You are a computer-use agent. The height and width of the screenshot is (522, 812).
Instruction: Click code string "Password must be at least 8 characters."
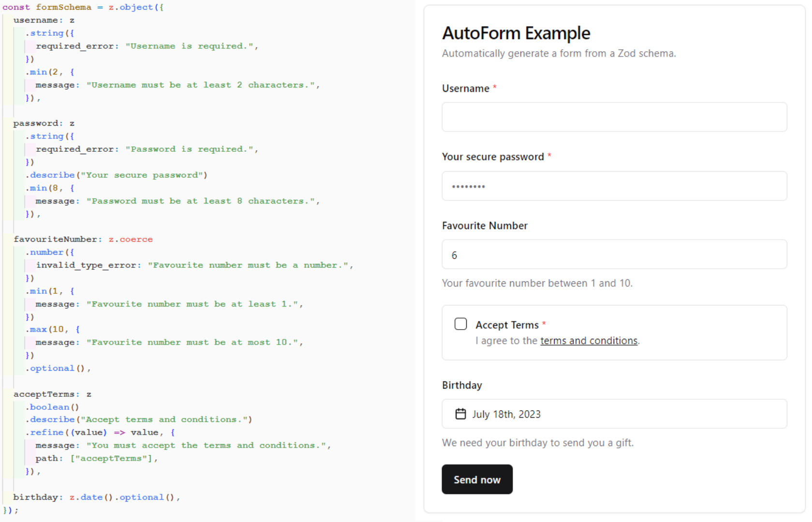pos(201,201)
